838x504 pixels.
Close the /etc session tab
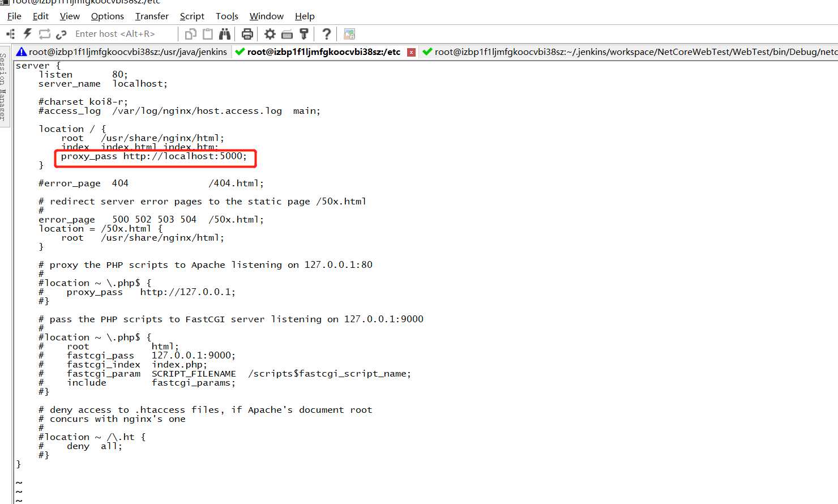pos(412,52)
